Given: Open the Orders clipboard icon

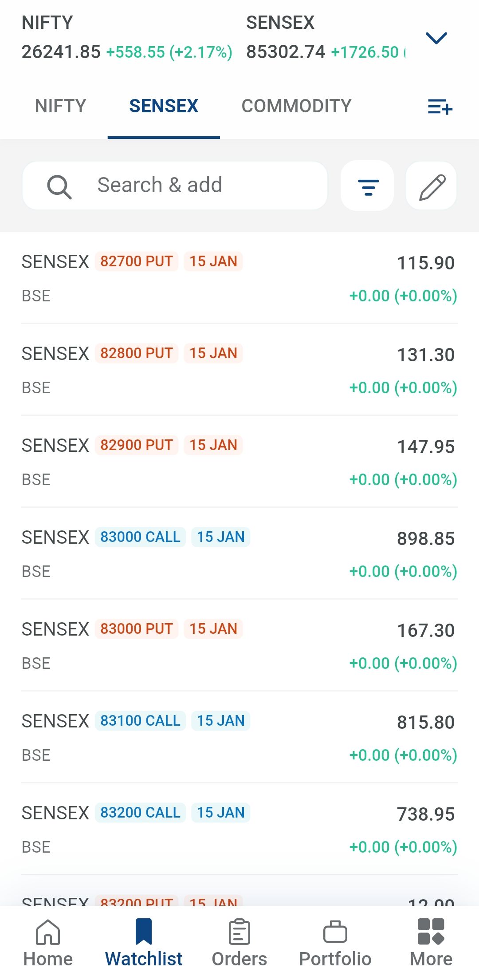Looking at the screenshot, I should [x=239, y=932].
